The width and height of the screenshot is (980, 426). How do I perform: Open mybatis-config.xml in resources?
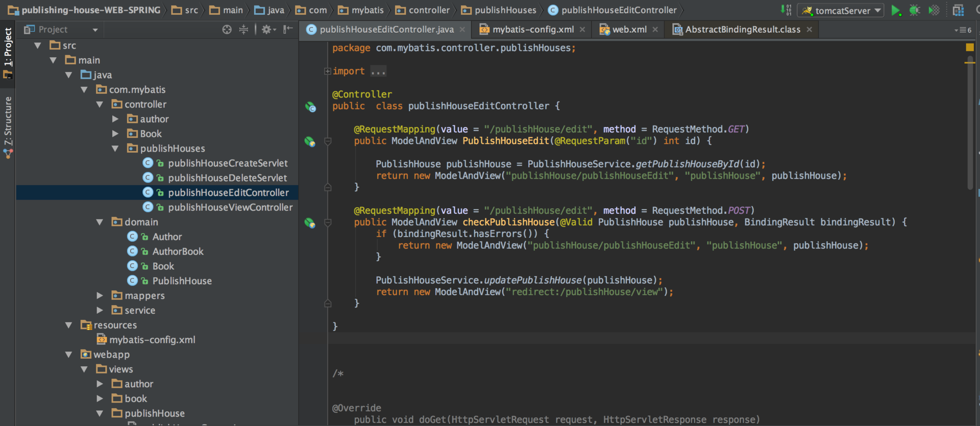tap(152, 340)
